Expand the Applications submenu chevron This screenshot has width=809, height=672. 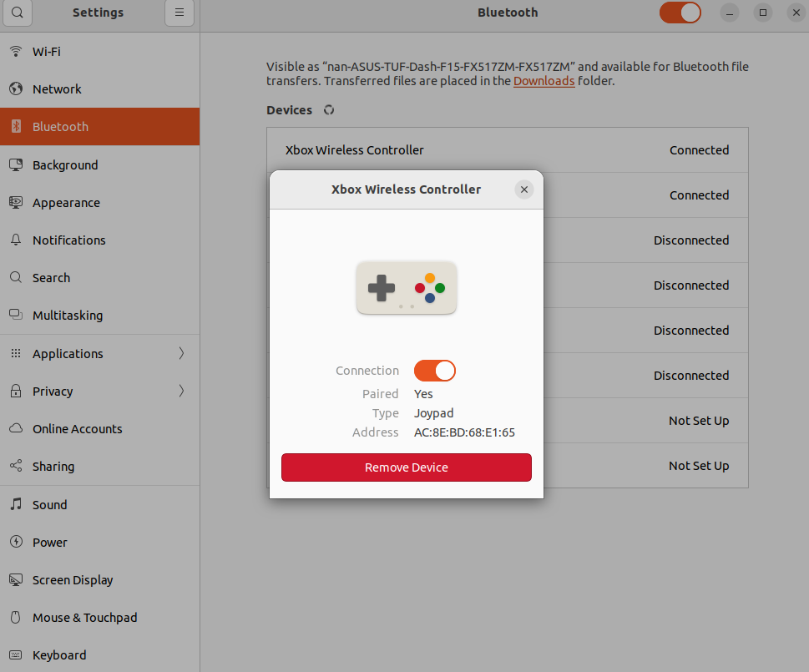point(182,353)
